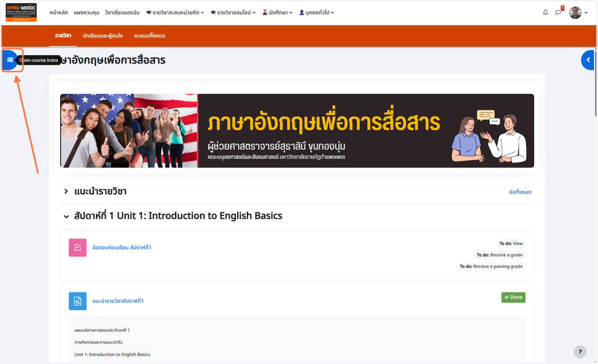
Task: Open แผงควบคุม dashboard link
Action: [87, 12]
